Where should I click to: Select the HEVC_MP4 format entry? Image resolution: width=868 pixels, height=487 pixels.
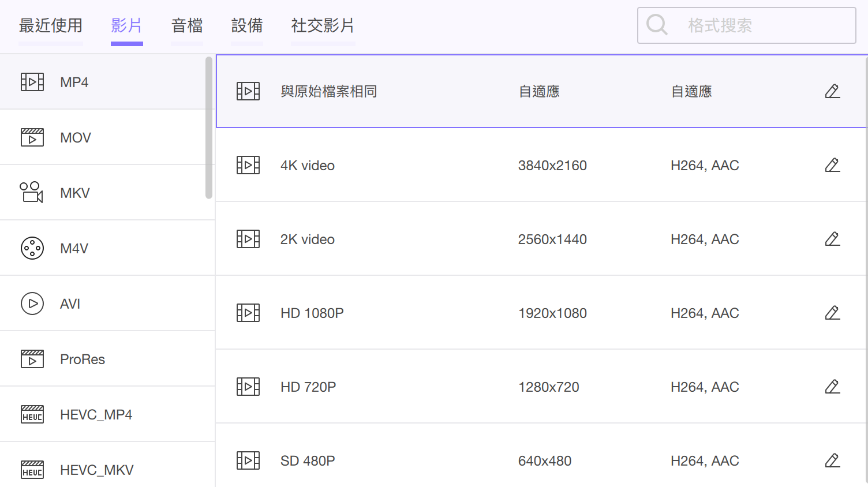pyautogui.click(x=107, y=414)
